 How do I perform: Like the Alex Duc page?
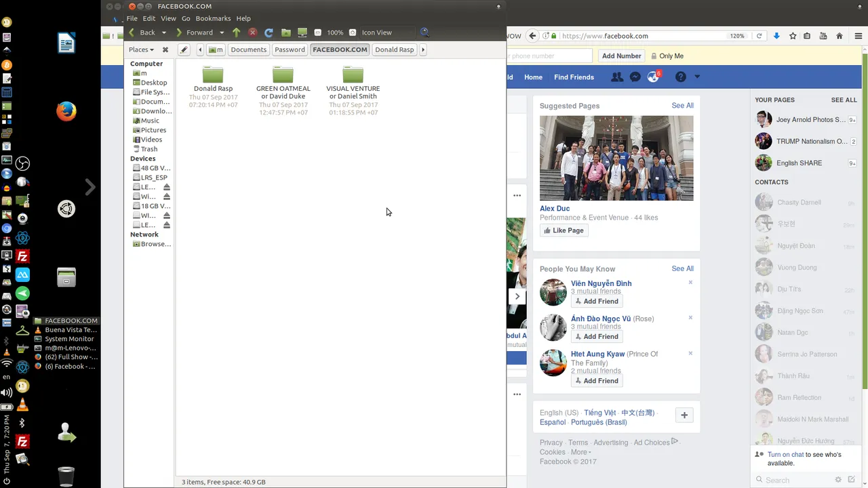(564, 230)
